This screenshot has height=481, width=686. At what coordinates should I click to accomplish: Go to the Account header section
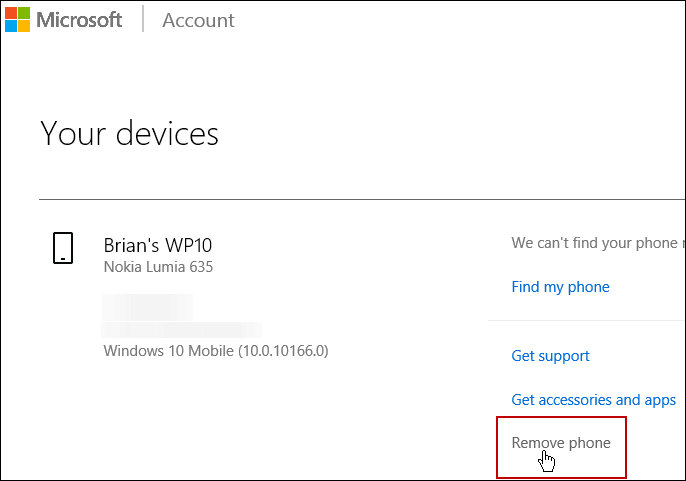coord(198,20)
